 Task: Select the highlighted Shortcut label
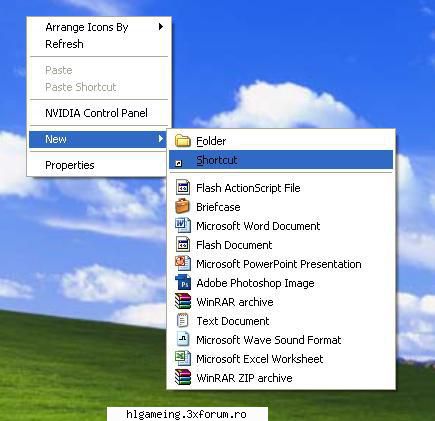217,160
